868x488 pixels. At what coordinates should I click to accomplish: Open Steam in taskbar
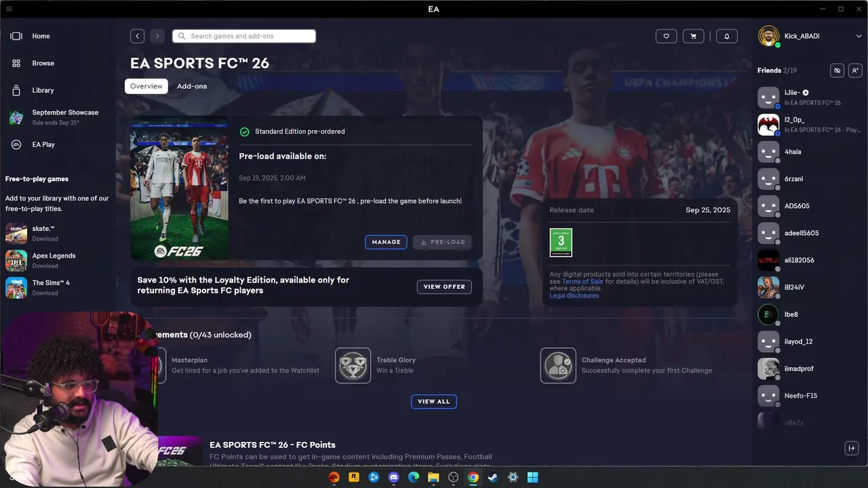tap(493, 477)
